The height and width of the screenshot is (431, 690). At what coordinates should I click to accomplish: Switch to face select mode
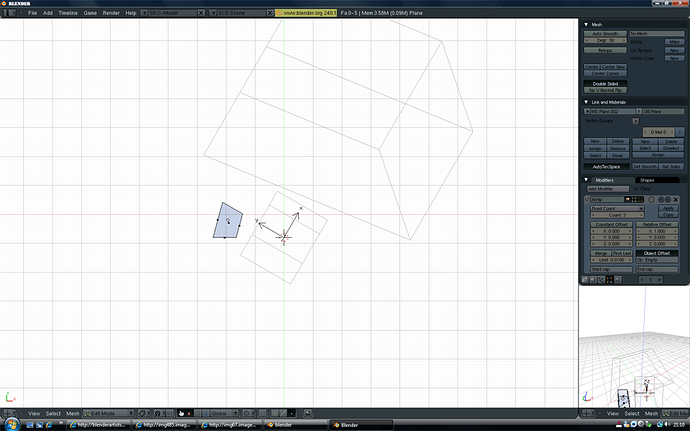[x=291, y=413]
